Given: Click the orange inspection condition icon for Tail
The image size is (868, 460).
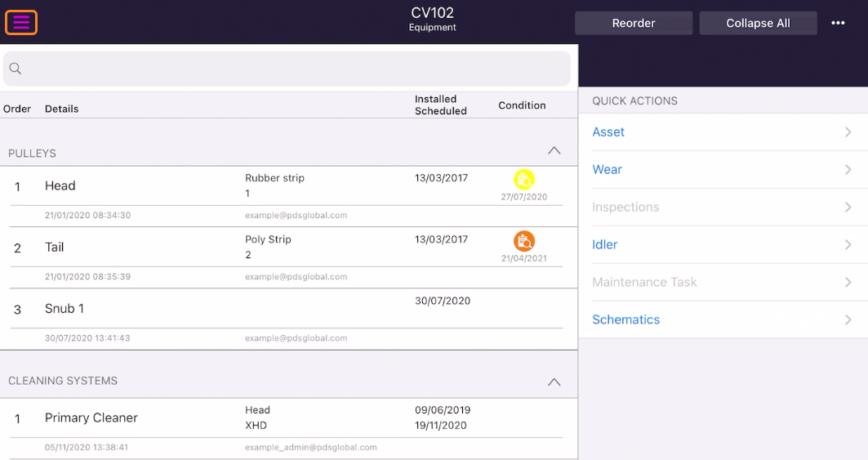Looking at the screenshot, I should coord(523,241).
